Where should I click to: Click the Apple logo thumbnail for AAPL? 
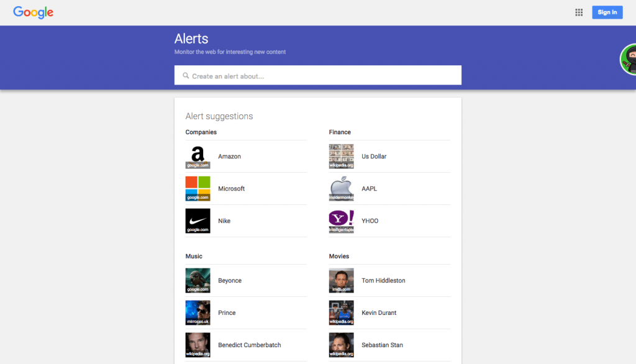(341, 189)
